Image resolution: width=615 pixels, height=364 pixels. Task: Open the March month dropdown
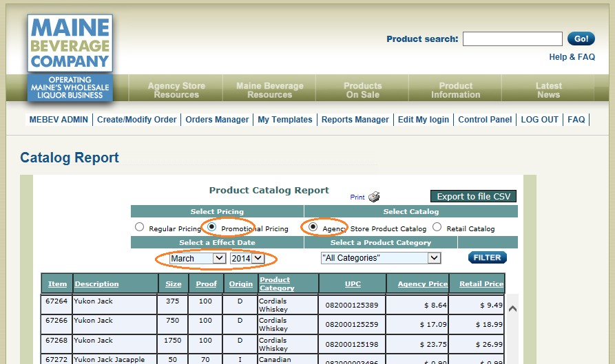pyautogui.click(x=198, y=258)
